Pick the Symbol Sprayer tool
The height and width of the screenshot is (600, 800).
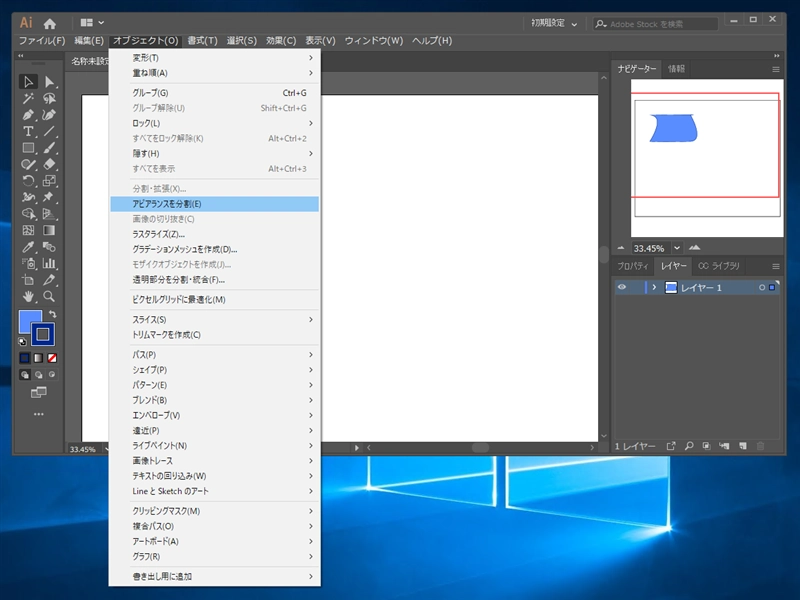28,263
